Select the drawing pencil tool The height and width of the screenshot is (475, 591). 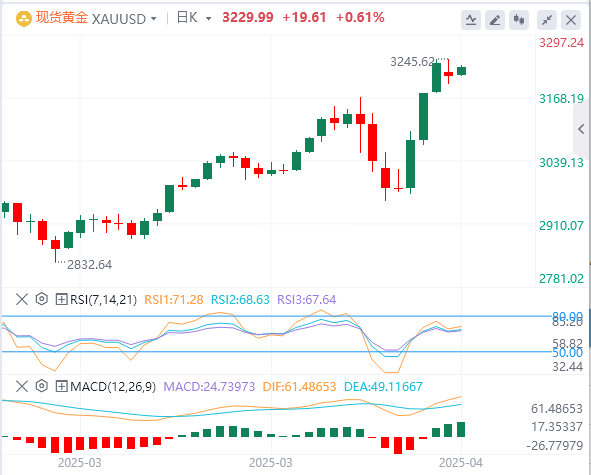[x=495, y=20]
